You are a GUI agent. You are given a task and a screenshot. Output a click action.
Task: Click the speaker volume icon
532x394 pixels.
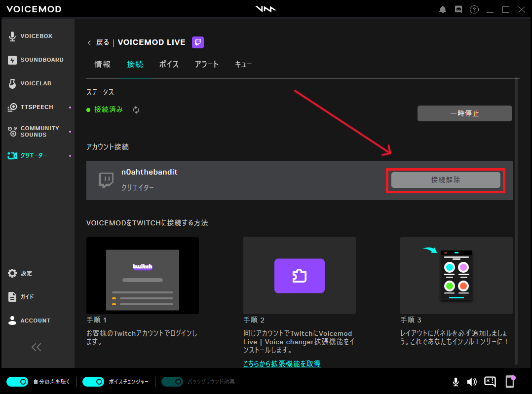click(x=472, y=382)
